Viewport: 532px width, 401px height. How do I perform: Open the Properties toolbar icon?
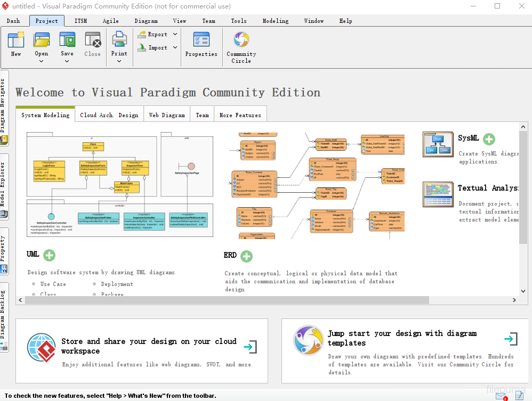click(201, 40)
